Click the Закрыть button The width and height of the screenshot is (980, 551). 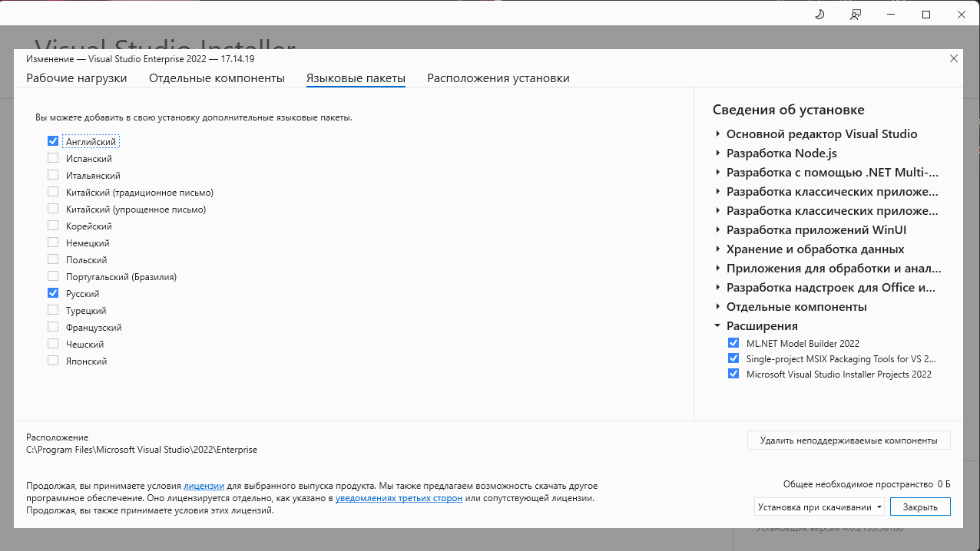(919, 507)
